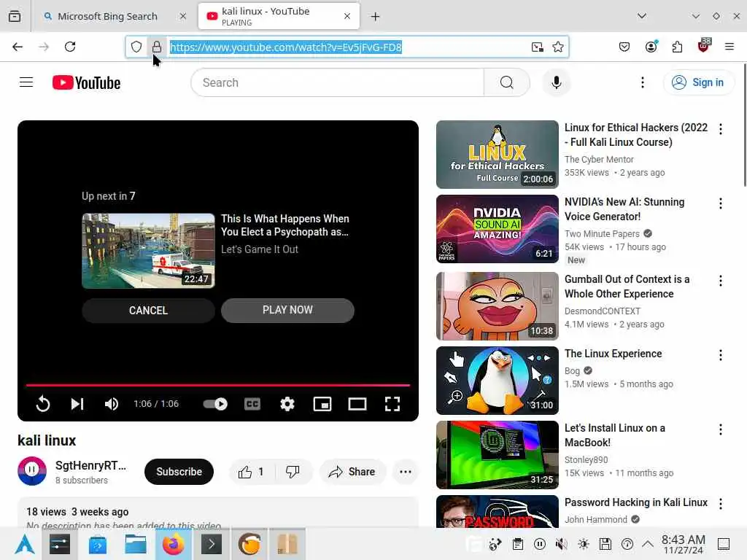Switch to theater mode
The height and width of the screenshot is (560, 747).
coord(357,404)
